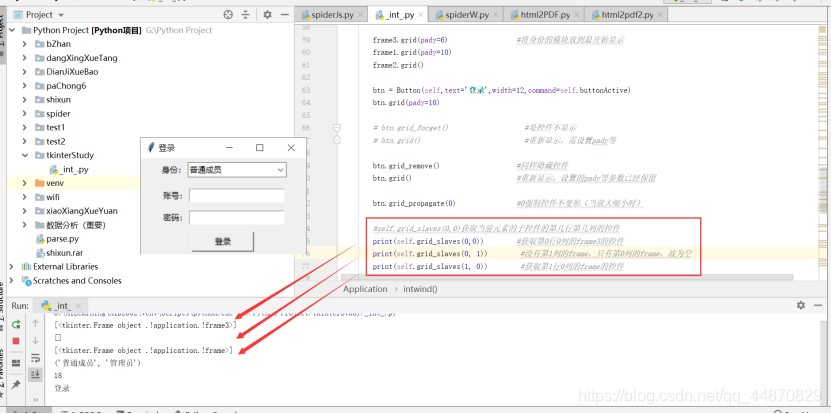831x414 pixels.
Task: Close the _int_ Run tab
Action: [78, 306]
